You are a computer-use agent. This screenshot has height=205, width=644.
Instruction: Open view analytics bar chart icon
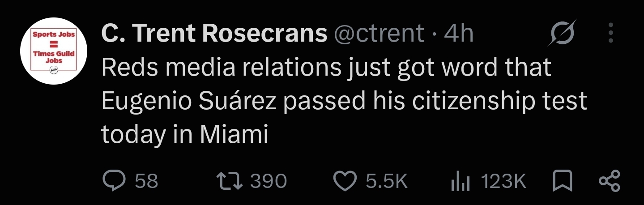[461, 181]
